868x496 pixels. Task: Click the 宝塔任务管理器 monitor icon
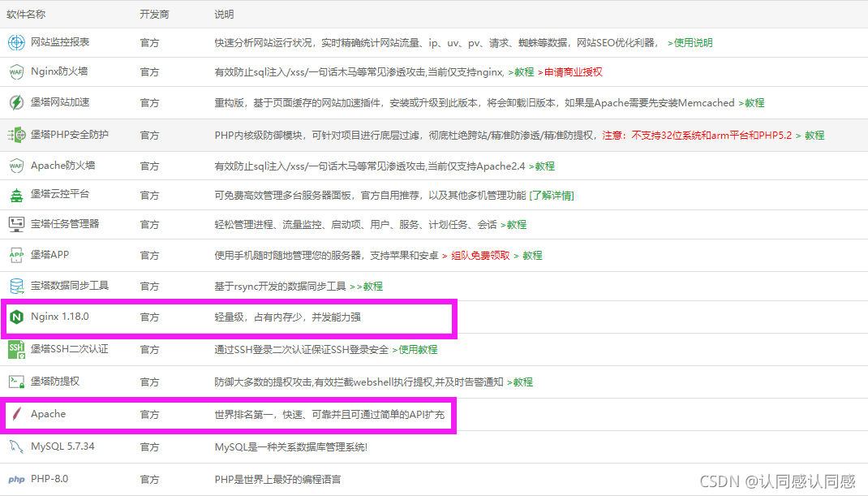click(x=16, y=224)
